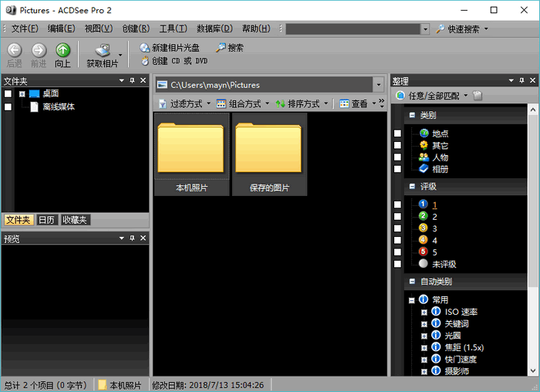Click the 获取相片 acquire photos icon

[103, 51]
